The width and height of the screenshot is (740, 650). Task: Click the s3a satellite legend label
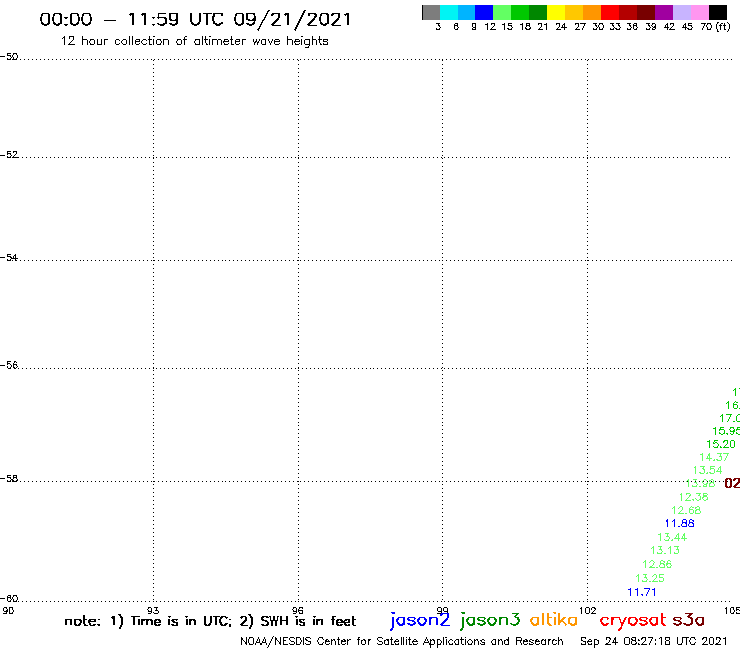pos(688,620)
